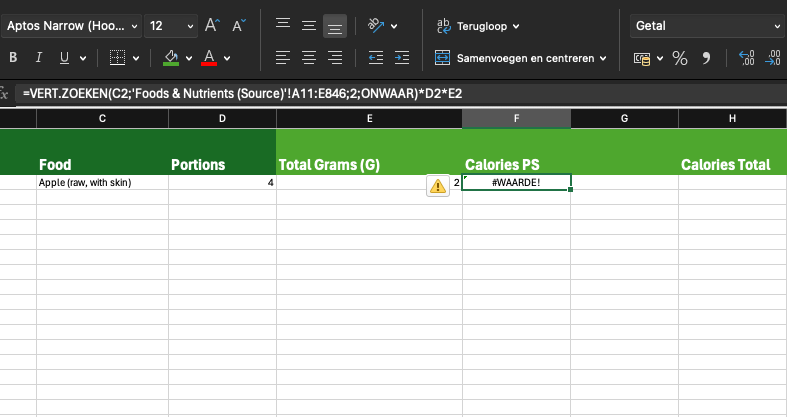Align text left
Viewport: 787px width, 417px height.
pyautogui.click(x=283, y=58)
